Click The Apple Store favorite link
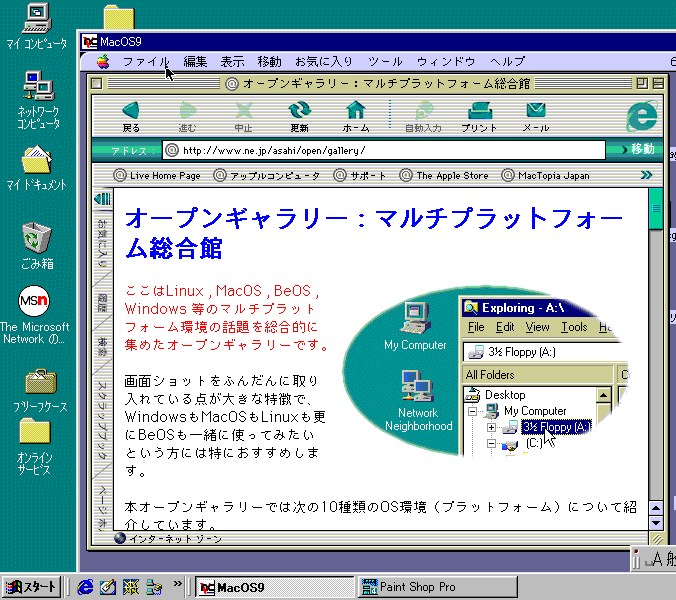676x600 pixels. pos(444,175)
